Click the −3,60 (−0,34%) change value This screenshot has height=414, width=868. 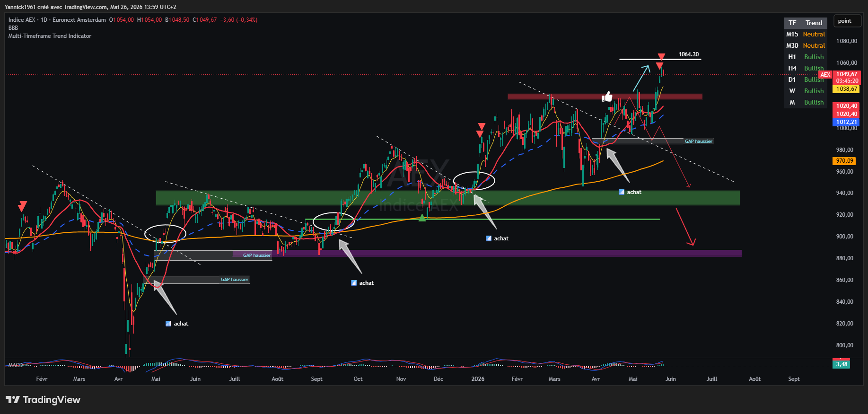(239, 20)
